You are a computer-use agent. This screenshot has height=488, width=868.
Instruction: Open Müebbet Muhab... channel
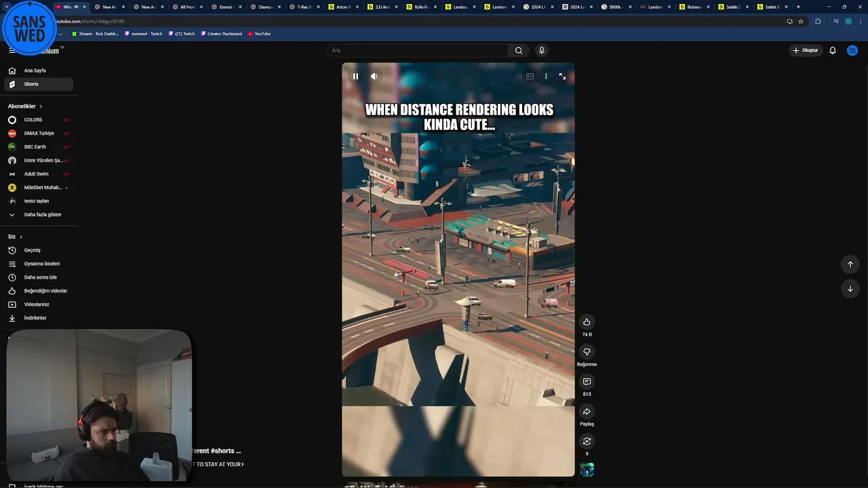tap(39, 188)
